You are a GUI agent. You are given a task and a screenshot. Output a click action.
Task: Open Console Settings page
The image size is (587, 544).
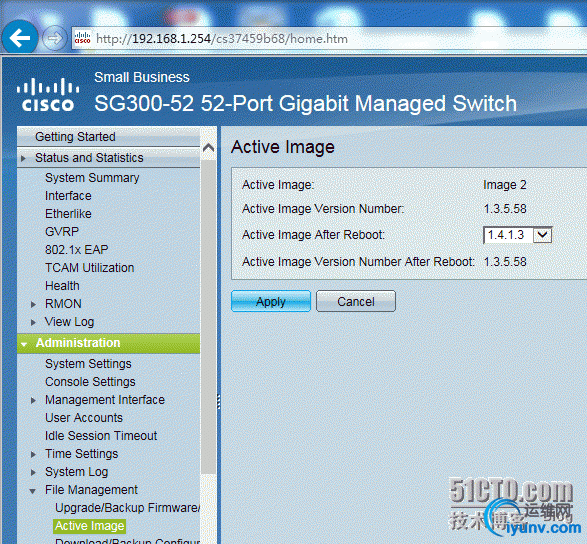pos(90,382)
